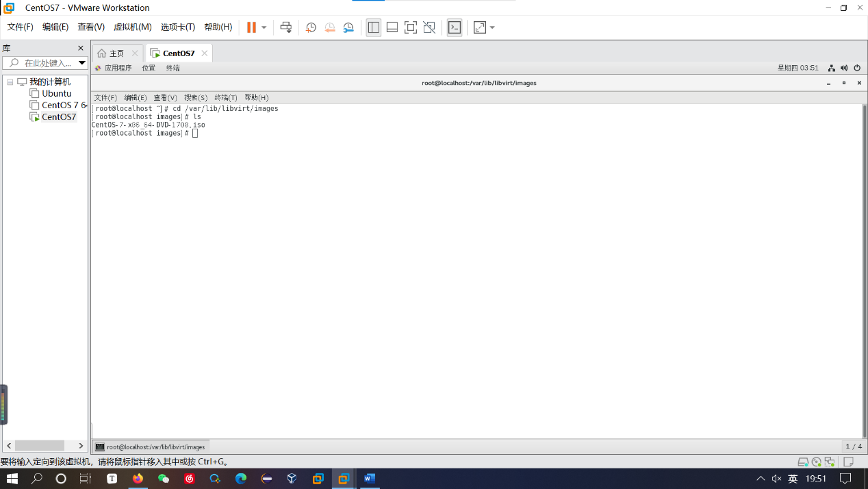Screen dimensions: 868x489
Task: Select CentOS 7 64 in the library tree
Action: point(59,105)
